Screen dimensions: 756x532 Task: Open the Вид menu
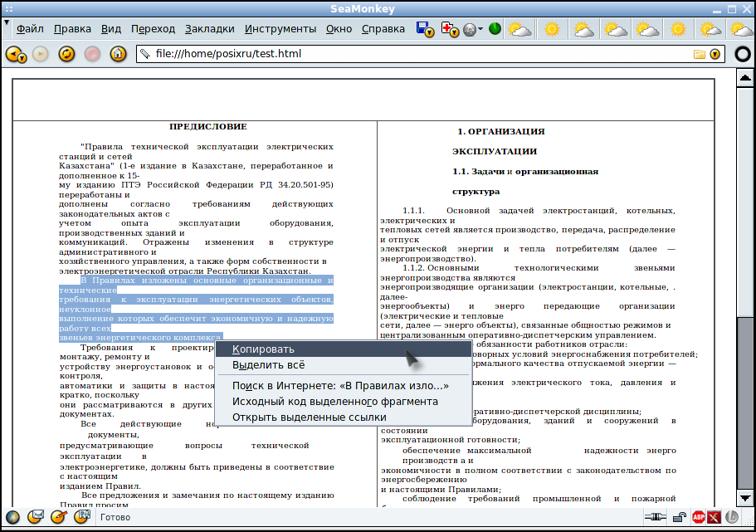[111, 29]
